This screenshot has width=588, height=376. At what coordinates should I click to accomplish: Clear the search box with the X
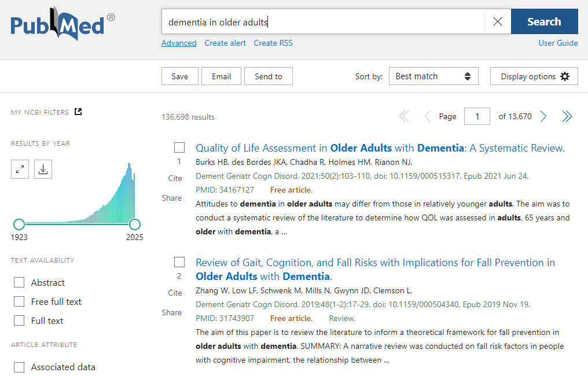tap(497, 21)
